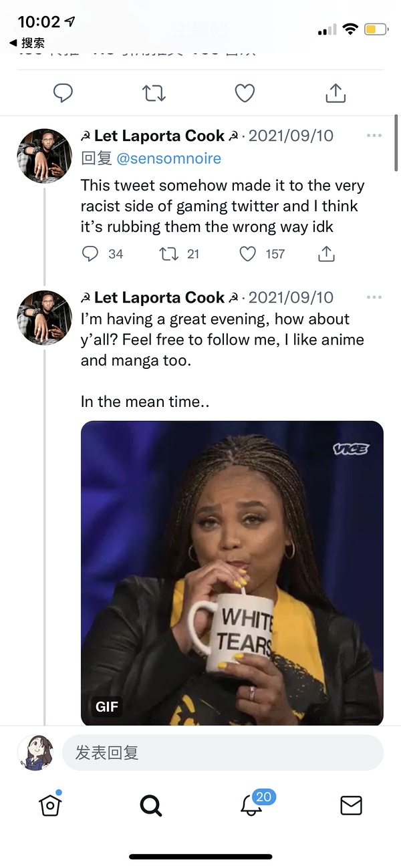
Task: Open the Messages envelope tab
Action: click(351, 806)
